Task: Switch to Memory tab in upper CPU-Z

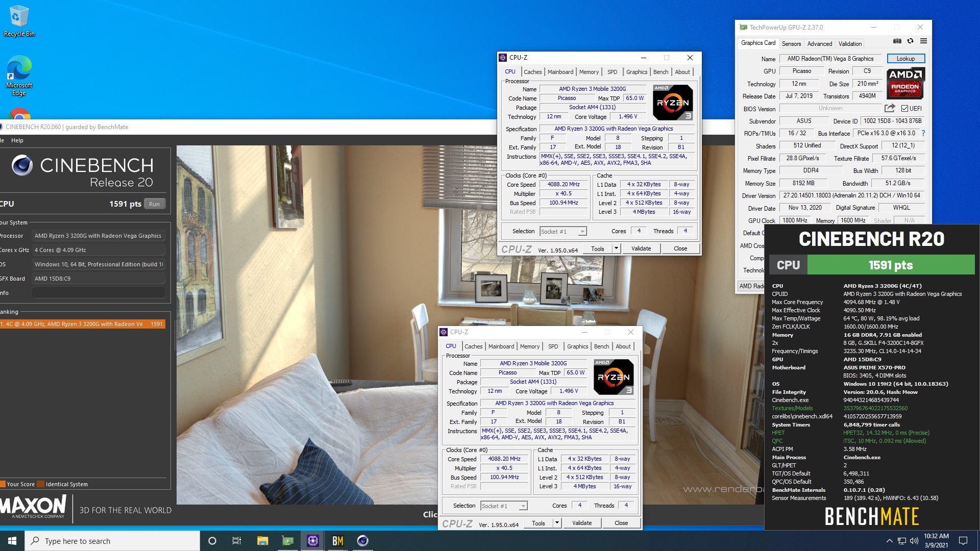Action: [x=589, y=72]
